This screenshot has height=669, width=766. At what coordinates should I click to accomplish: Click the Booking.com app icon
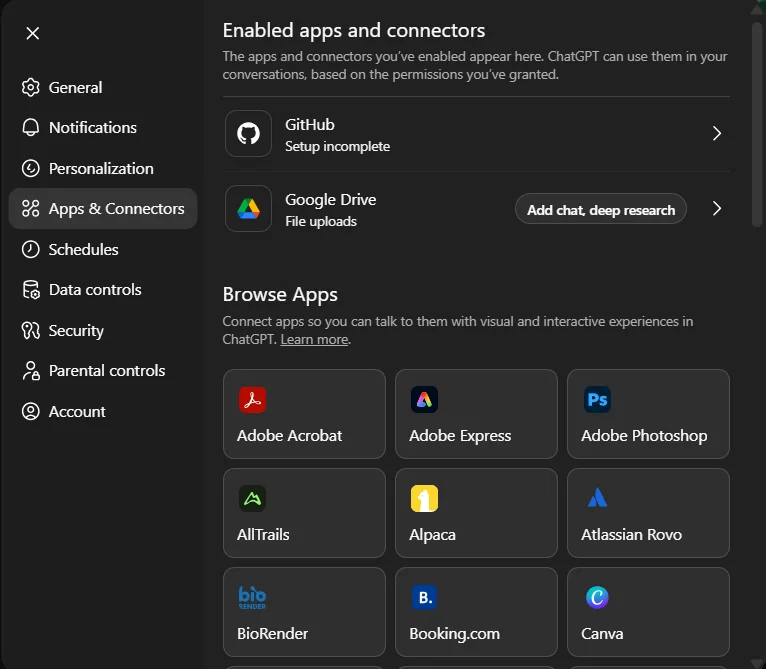tap(424, 597)
